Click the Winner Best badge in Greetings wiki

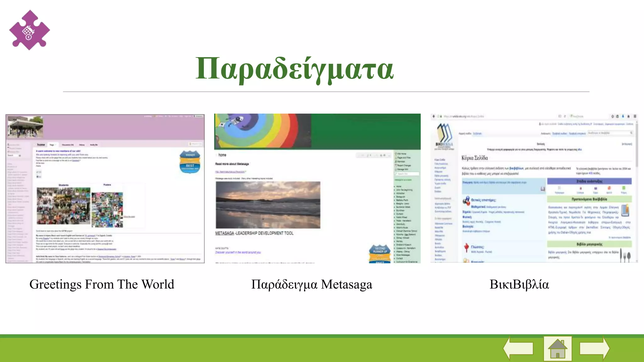pyautogui.click(x=190, y=162)
